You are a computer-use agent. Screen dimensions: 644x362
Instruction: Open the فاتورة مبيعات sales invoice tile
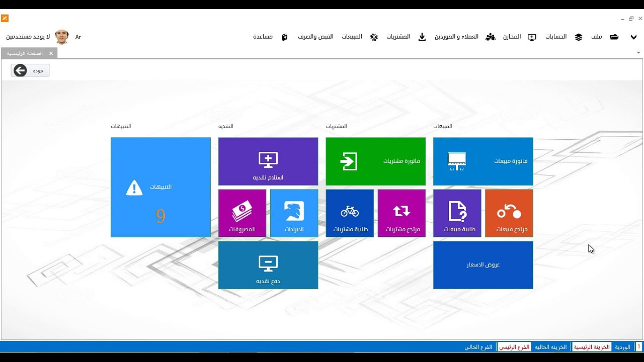pos(483,161)
